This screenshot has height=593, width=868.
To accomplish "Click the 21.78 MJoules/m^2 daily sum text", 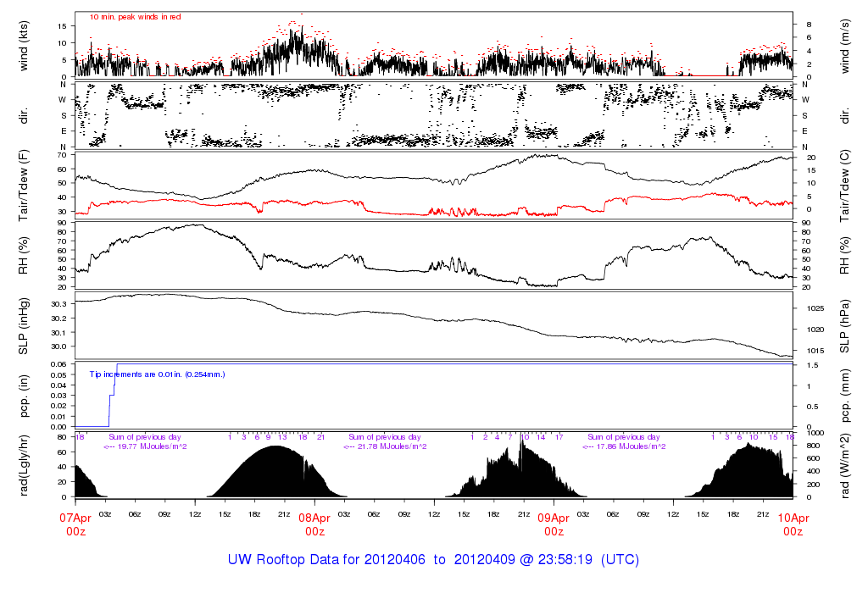I will pyautogui.click(x=384, y=446).
